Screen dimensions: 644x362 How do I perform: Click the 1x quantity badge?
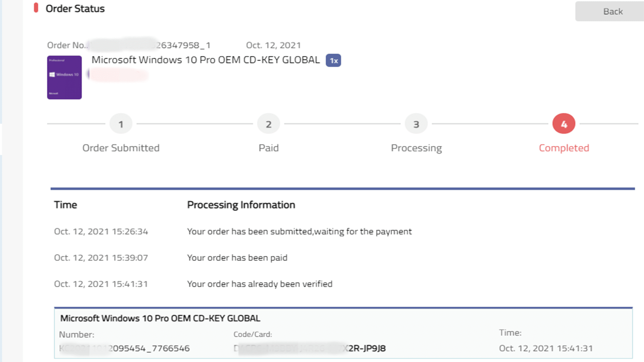click(x=333, y=61)
